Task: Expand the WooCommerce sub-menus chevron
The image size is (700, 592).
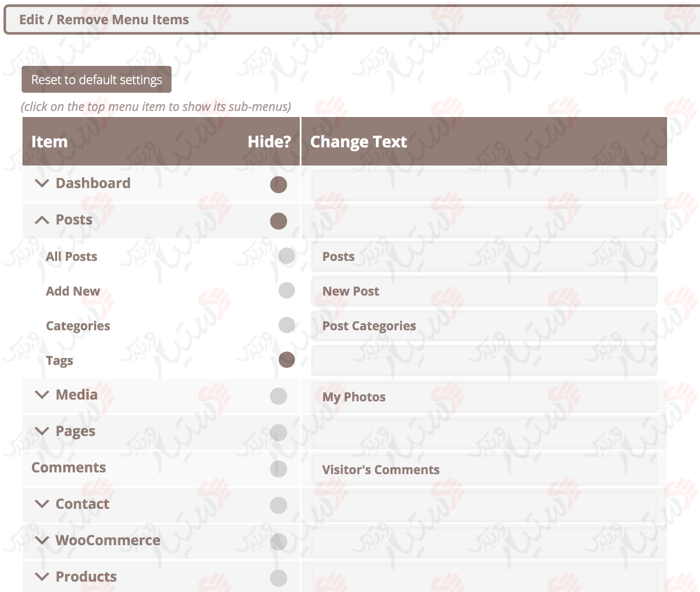Action: [x=42, y=540]
